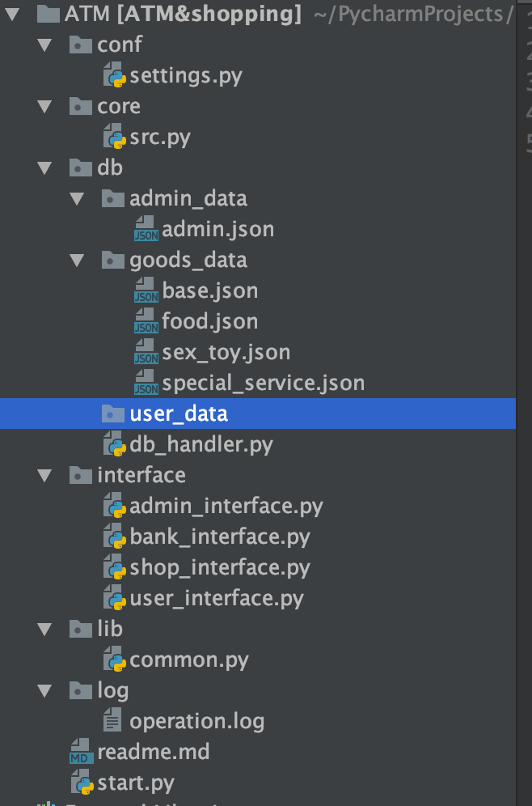Collapse the interface folder
The height and width of the screenshot is (806, 532).
[44, 475]
